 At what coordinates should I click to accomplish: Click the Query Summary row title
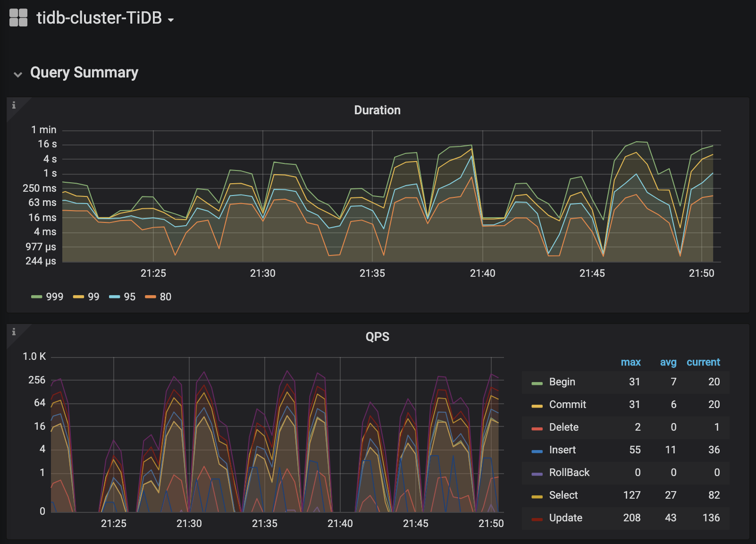click(84, 73)
